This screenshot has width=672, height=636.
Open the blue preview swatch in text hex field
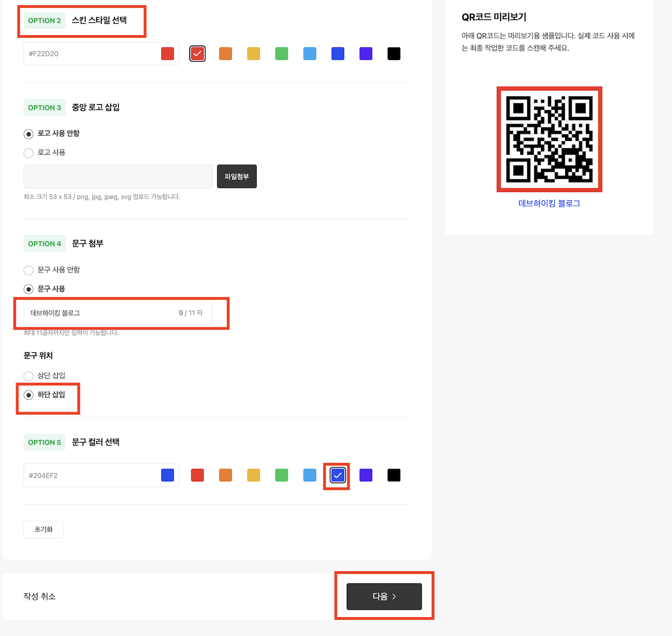click(x=168, y=475)
